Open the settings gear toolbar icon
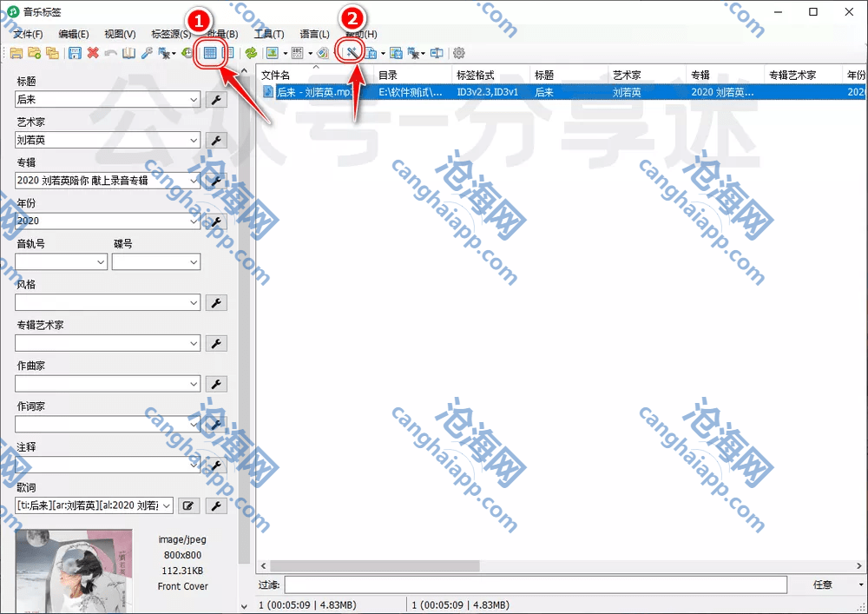This screenshot has height=614, width=868. click(x=459, y=53)
